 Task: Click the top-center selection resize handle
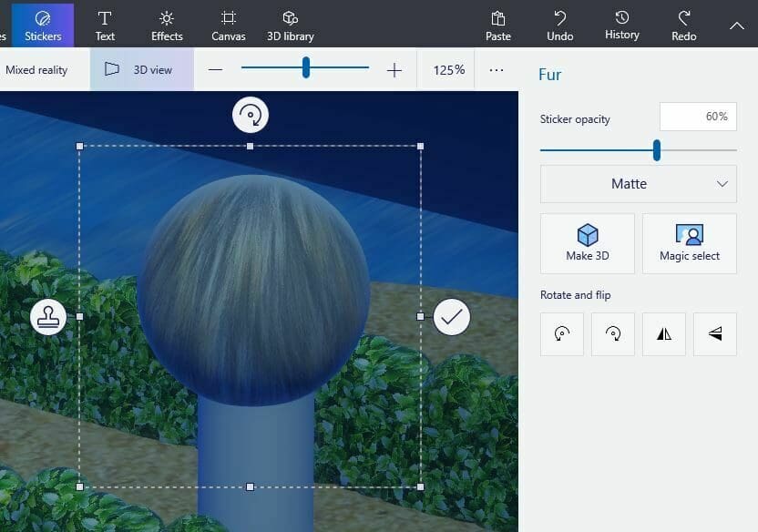(250, 146)
